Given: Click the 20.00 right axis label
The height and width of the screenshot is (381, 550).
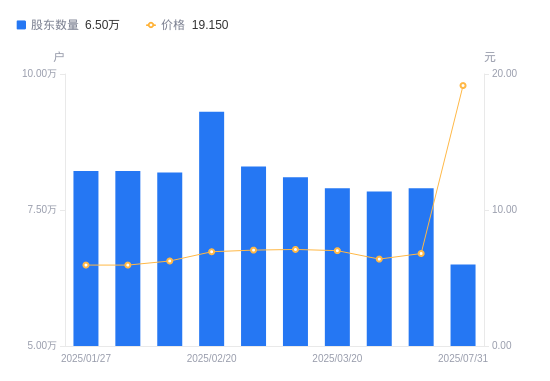Looking at the screenshot, I should pos(504,73).
